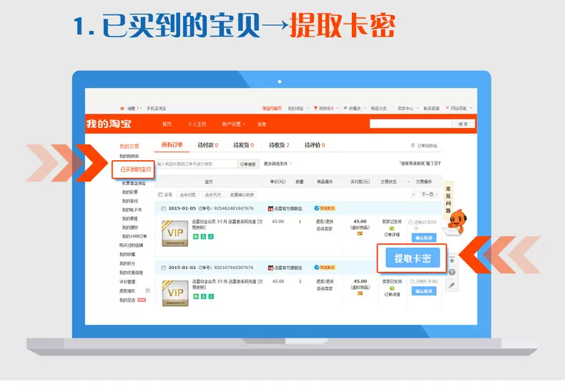Open the 常见问题 side tab

point(448,200)
